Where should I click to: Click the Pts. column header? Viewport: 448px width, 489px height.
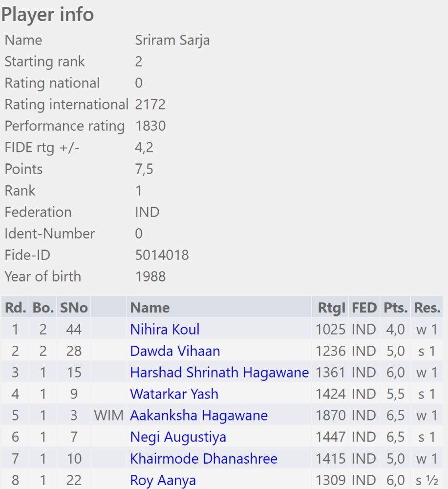pos(395,308)
